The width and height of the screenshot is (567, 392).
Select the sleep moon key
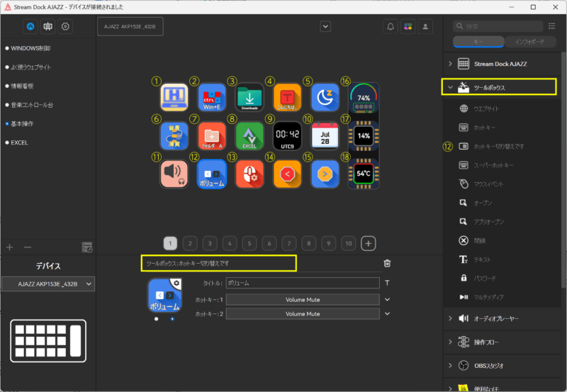click(325, 97)
